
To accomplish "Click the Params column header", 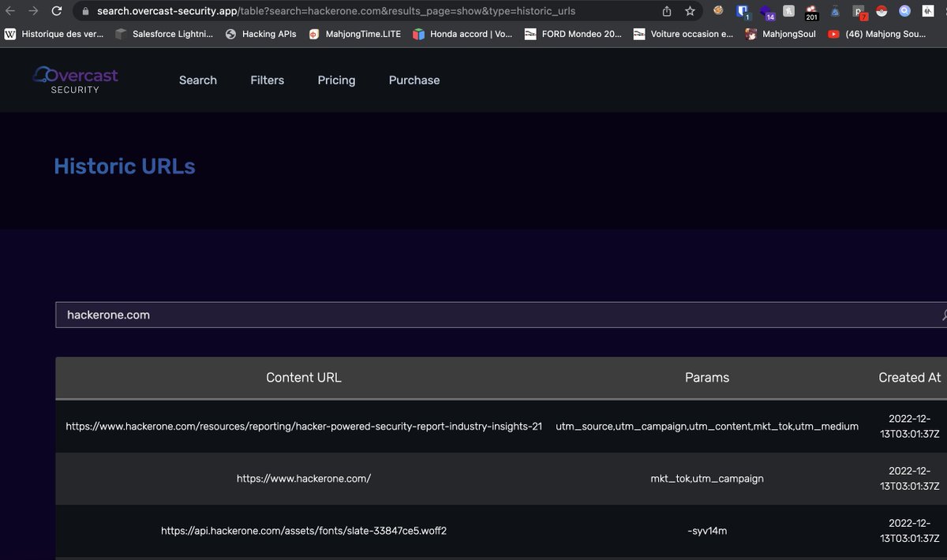I will 707,377.
